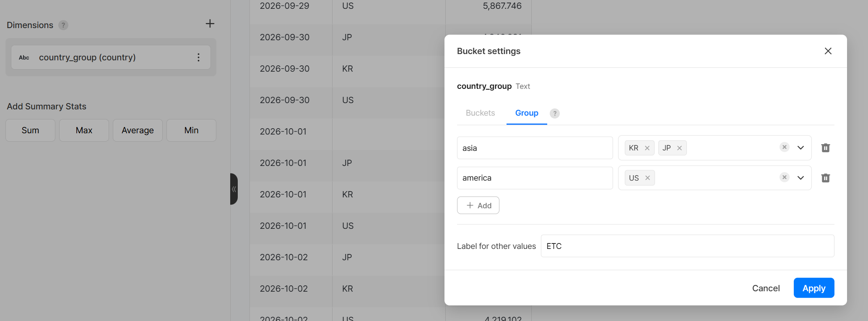
Task: Open the three-dot menu for country_group dimension
Action: (x=198, y=57)
